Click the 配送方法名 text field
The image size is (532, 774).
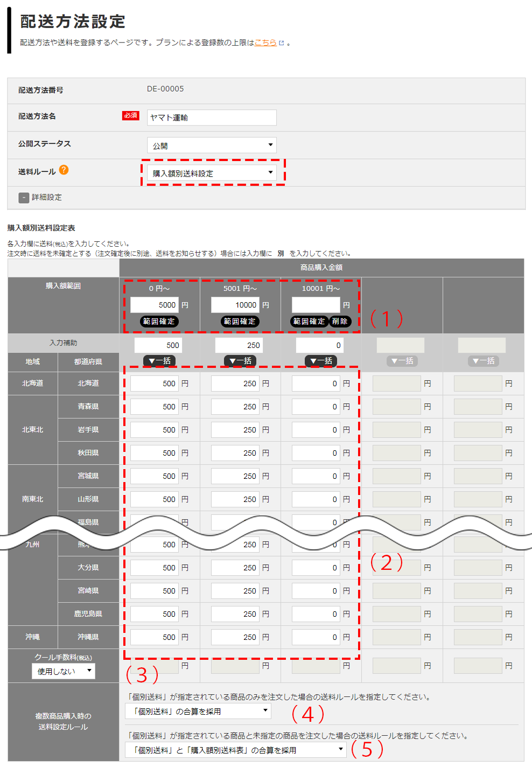(212, 117)
